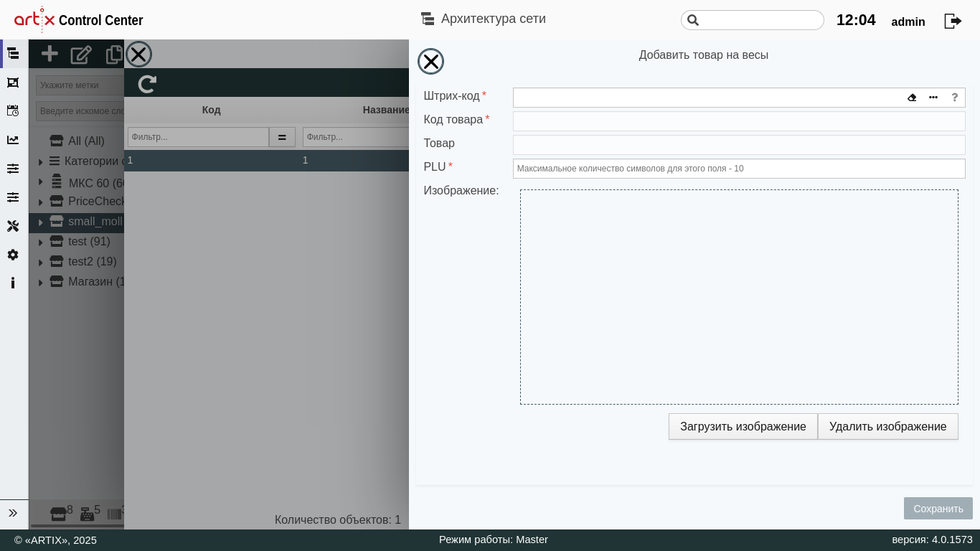Click the ellipsis icon in barcode field
Viewport: 980px width, 551px height.
tap(933, 98)
